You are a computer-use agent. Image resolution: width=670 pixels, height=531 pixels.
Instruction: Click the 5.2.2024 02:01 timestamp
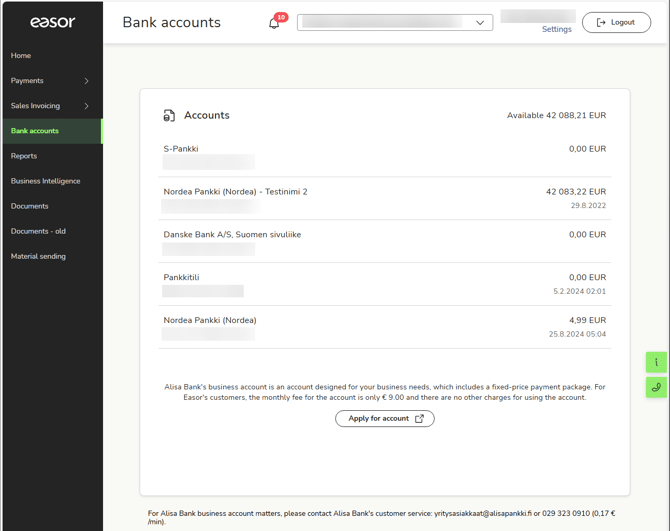579,291
